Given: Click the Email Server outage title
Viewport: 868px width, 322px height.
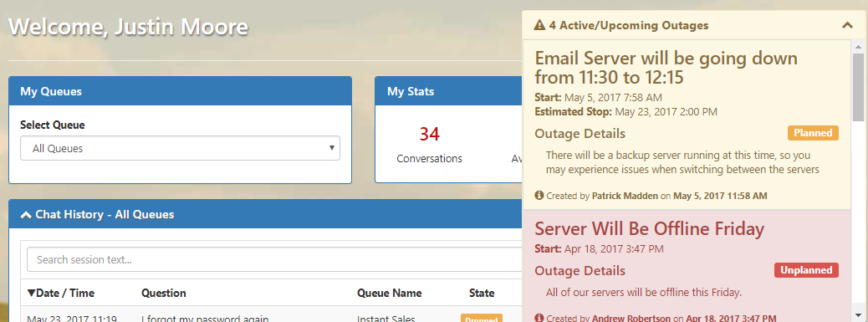Looking at the screenshot, I should (666, 67).
